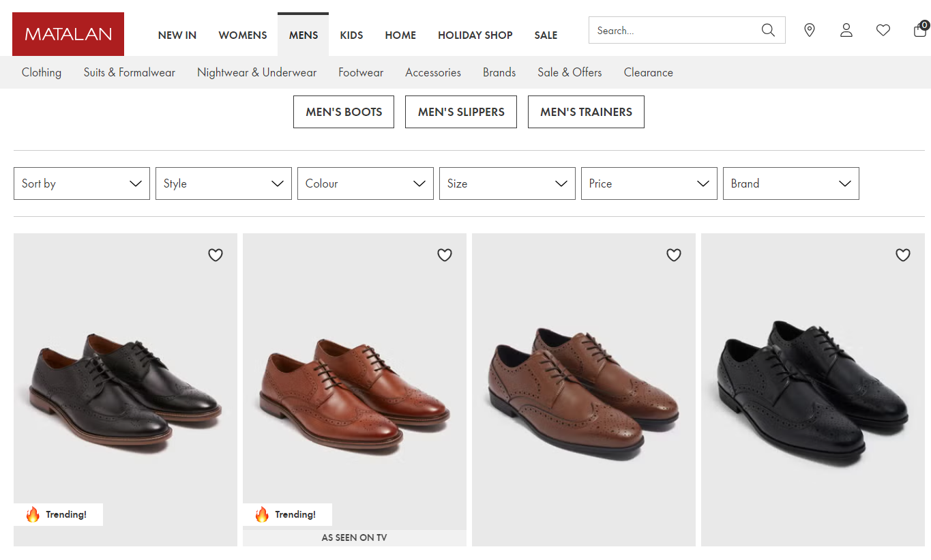This screenshot has width=931, height=560.
Task: Toggle heart on fourth black brogues
Action: (903, 255)
